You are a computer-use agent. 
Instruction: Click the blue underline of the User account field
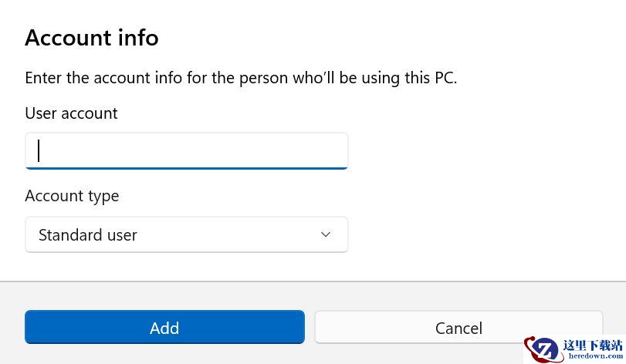[187, 167]
